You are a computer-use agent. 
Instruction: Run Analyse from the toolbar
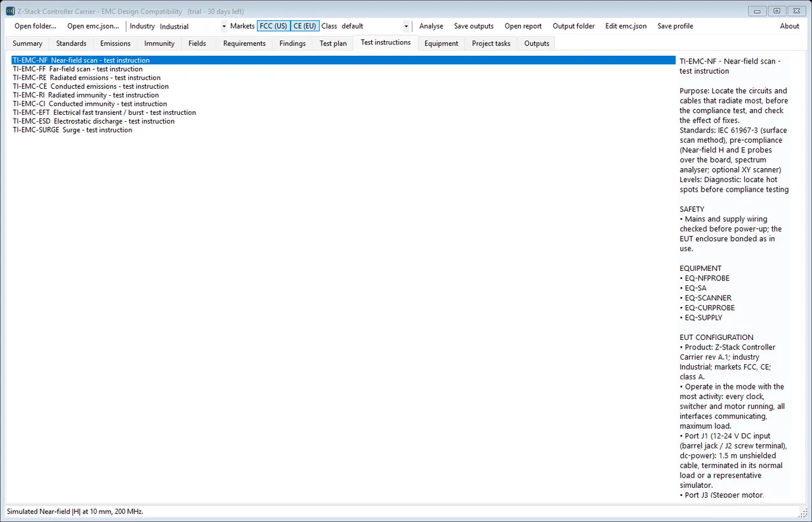click(x=431, y=26)
